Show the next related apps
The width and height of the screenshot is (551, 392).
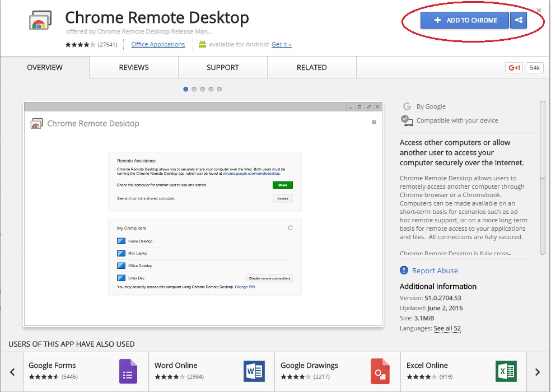pos(538,372)
